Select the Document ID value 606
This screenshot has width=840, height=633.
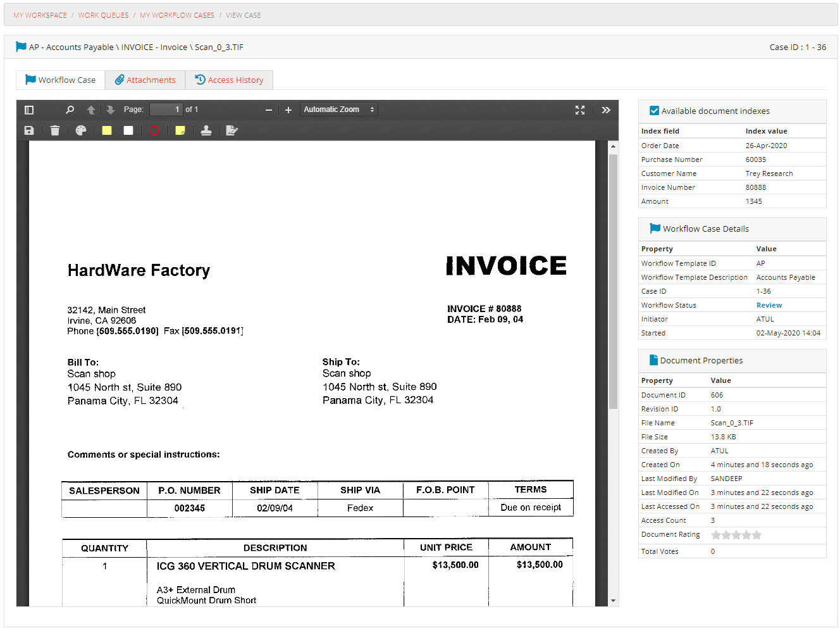[717, 395]
